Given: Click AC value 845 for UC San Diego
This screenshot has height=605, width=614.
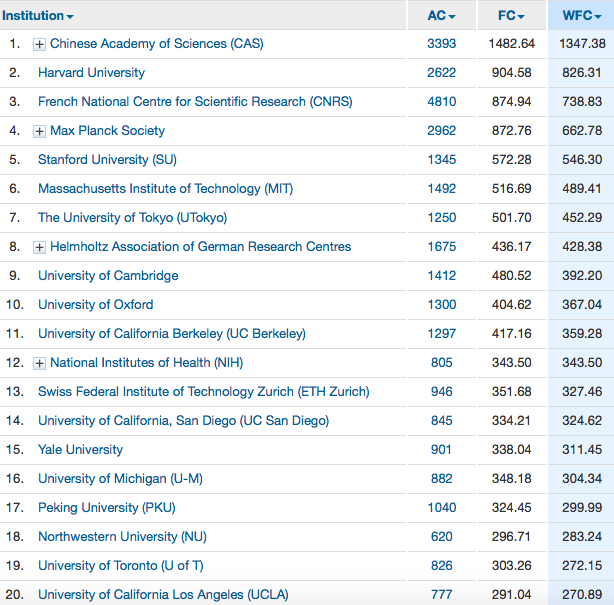Looking at the screenshot, I should pos(441,420).
